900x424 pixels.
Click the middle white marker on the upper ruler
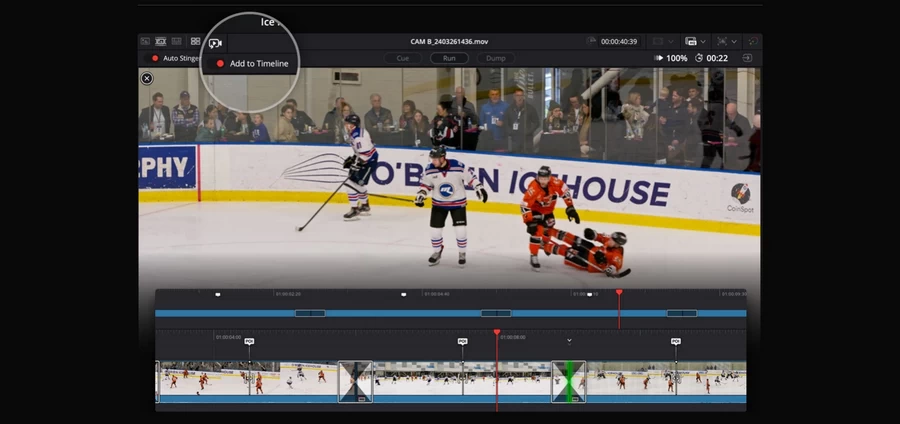pyautogui.click(x=404, y=294)
